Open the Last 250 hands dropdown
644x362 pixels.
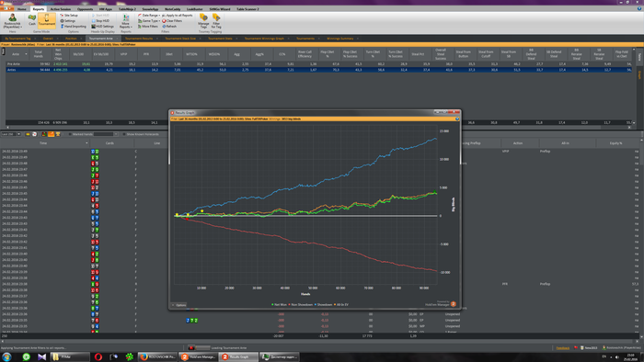click(11, 134)
